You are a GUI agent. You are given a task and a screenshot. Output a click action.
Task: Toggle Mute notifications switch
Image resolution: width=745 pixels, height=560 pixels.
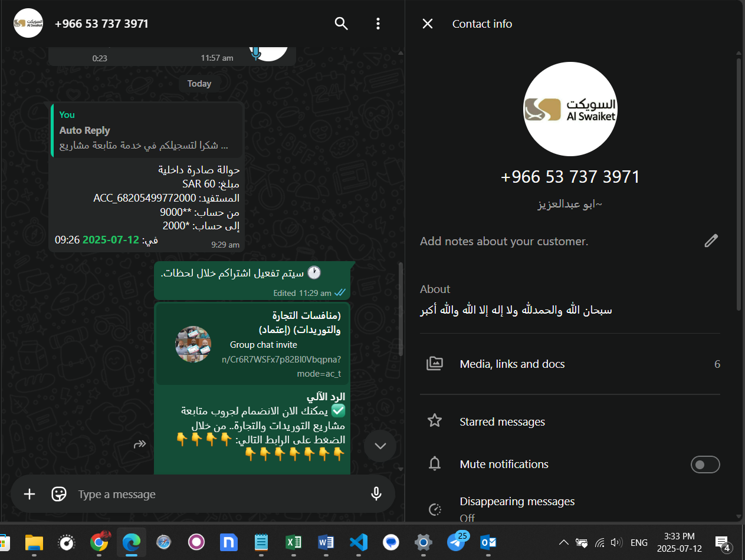tap(705, 465)
